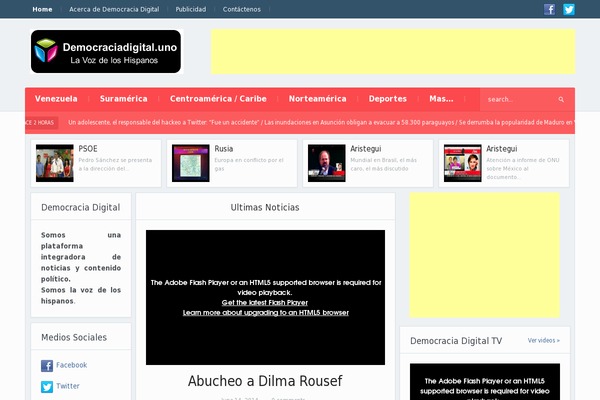The image size is (600, 400).
Task: Open ticker headline about Asunción floods
Action: (359, 122)
